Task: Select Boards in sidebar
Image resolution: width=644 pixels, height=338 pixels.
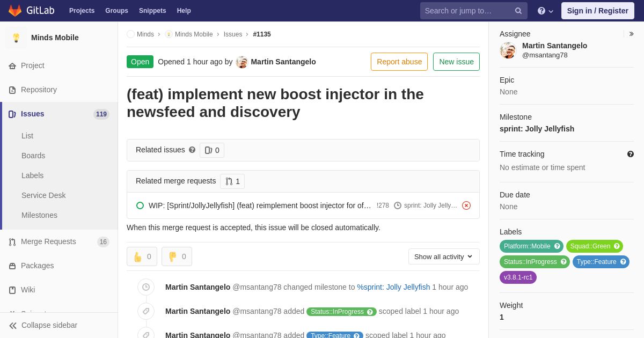Action: (x=33, y=156)
